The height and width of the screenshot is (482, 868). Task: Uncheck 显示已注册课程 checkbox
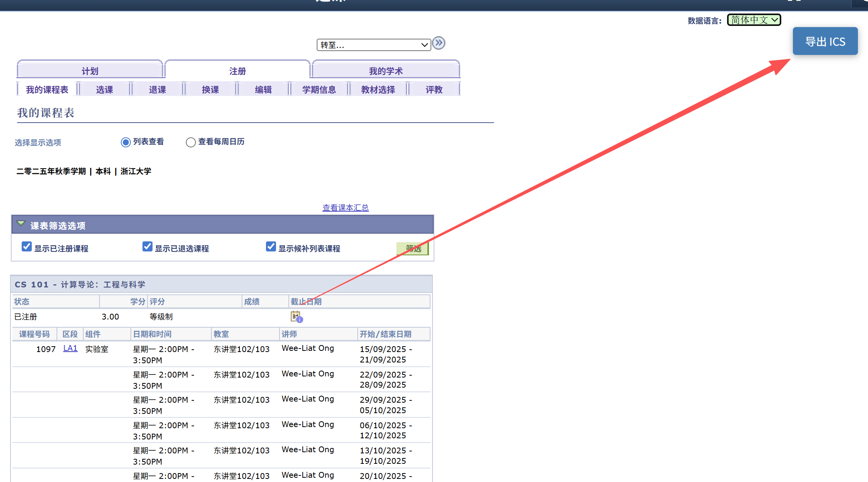27,247
